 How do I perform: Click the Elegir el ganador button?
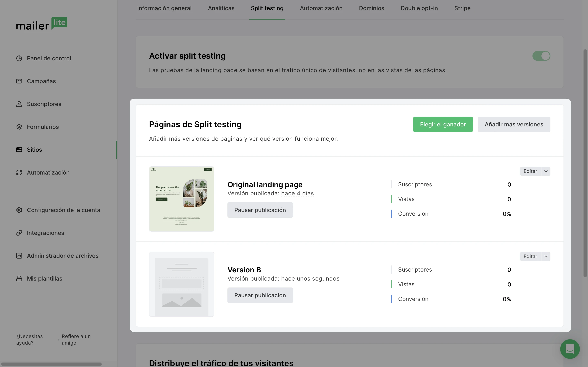point(443,124)
